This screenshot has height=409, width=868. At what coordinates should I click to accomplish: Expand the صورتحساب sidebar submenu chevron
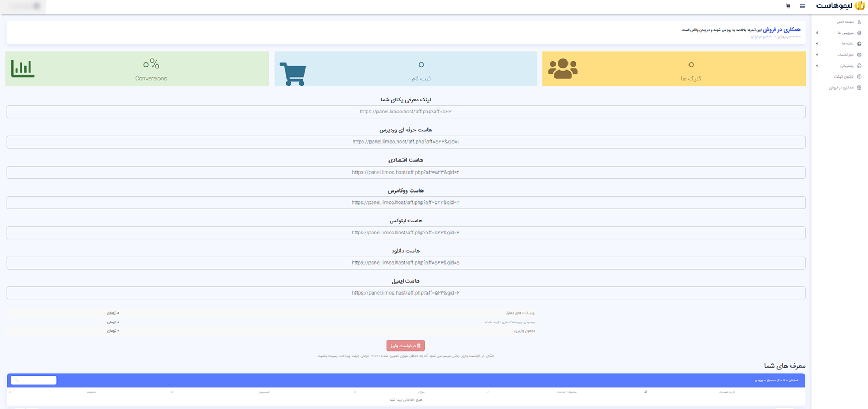(x=817, y=55)
